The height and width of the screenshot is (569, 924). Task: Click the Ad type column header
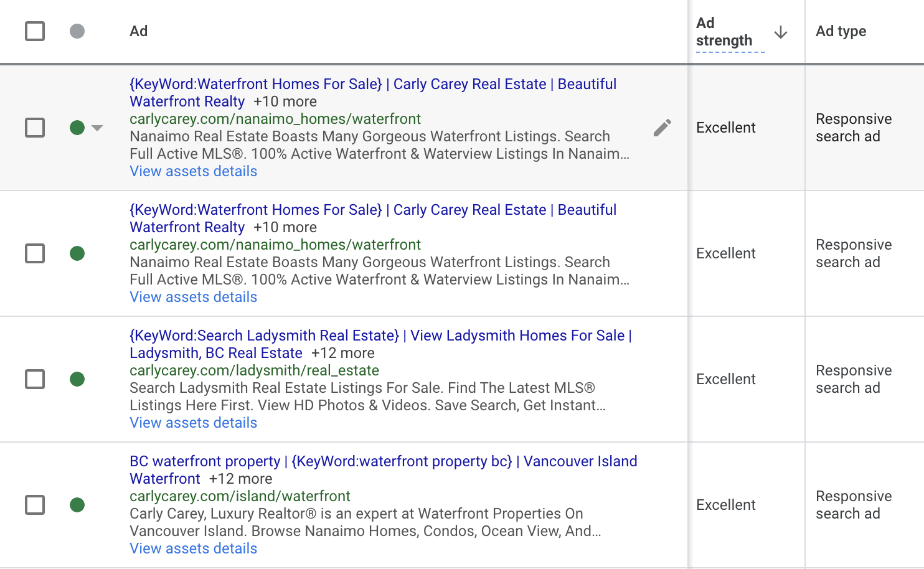841,31
